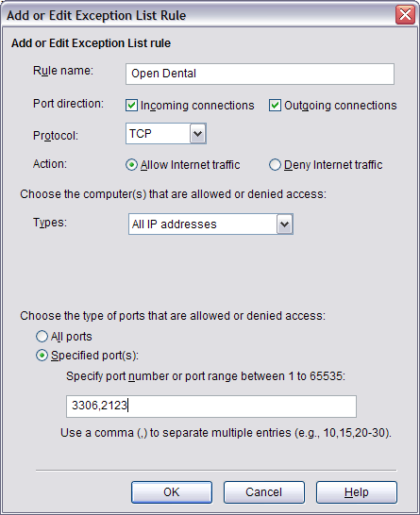Click the Protocol label

tap(56, 135)
